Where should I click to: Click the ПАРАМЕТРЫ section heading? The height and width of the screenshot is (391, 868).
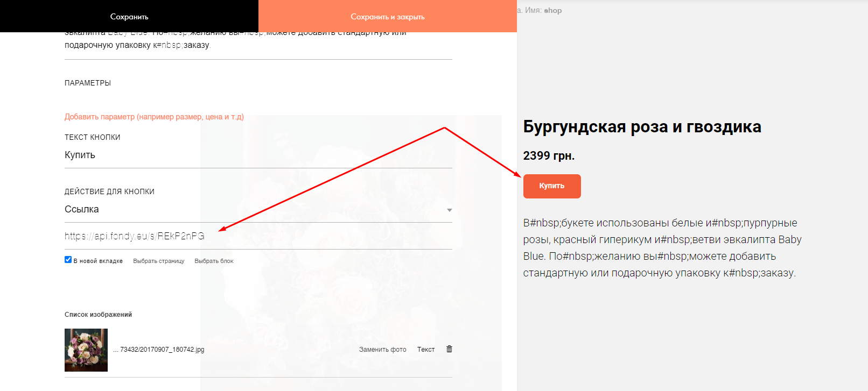pos(88,83)
